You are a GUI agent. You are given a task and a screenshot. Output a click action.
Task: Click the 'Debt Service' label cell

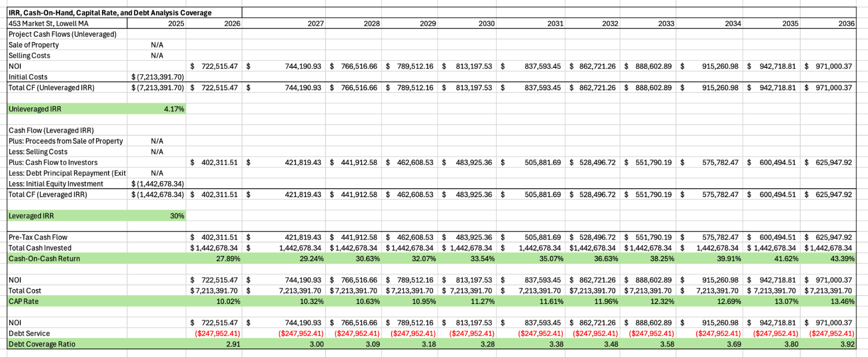pos(67,334)
